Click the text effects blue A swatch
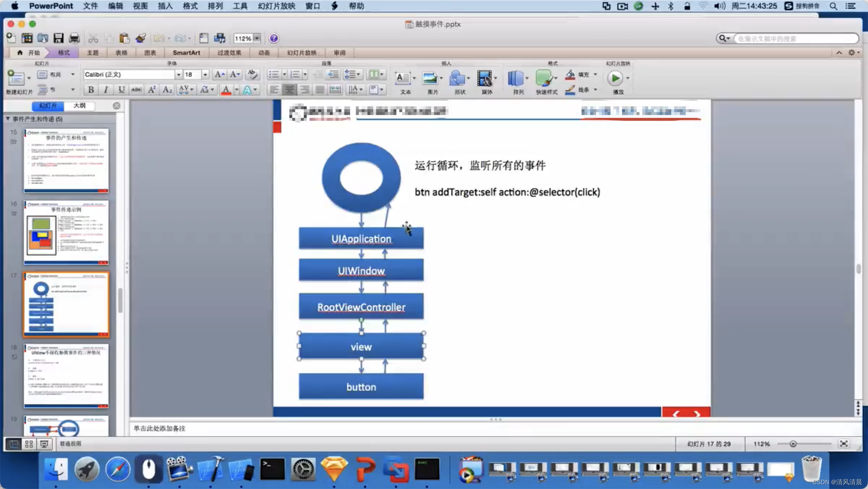This screenshot has width=868, height=489. 247,89
